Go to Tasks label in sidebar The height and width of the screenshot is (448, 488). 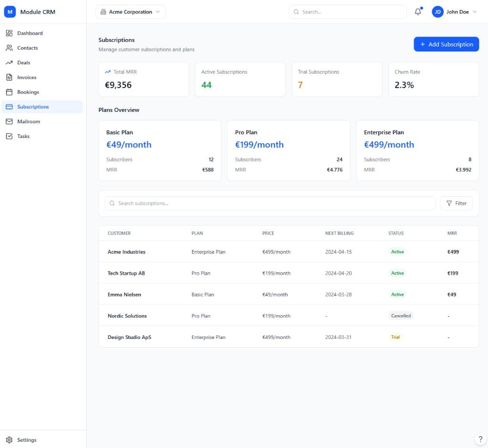(x=23, y=136)
